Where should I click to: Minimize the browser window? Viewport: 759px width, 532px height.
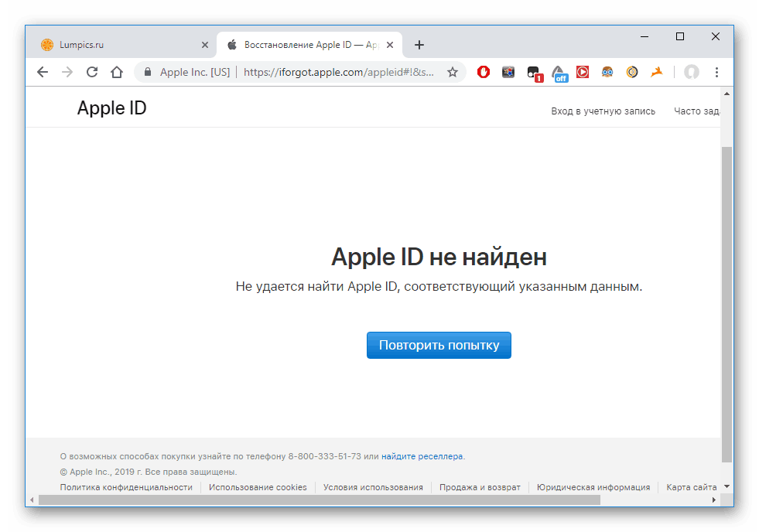pos(644,37)
